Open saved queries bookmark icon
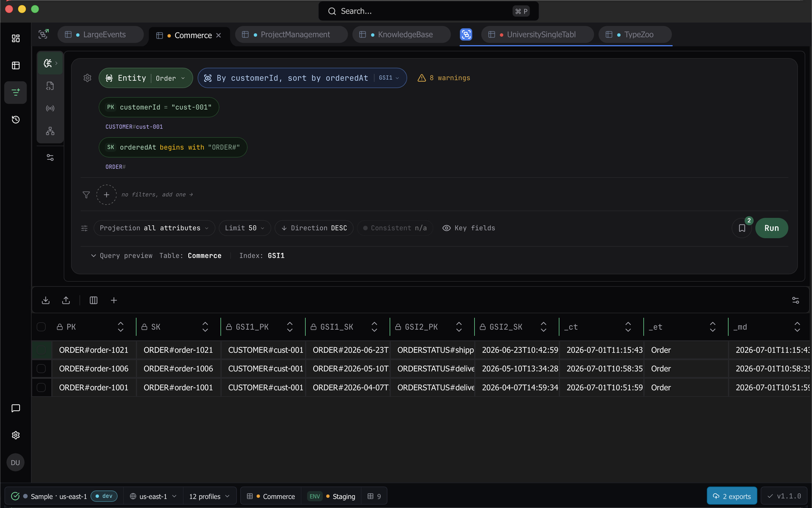Image resolution: width=812 pixels, height=508 pixels. [742, 228]
